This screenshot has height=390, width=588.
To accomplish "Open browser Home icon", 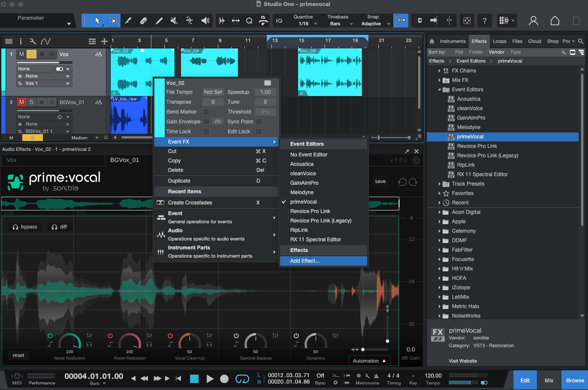I will 432,41.
